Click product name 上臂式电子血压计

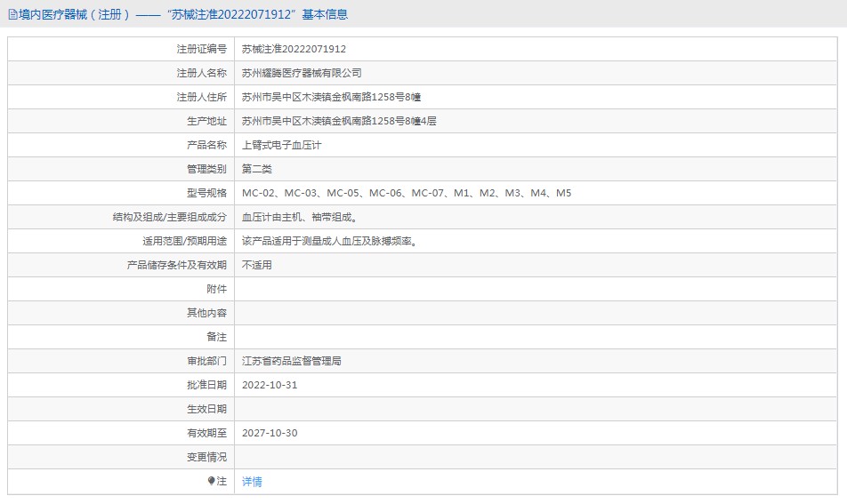tap(281, 145)
